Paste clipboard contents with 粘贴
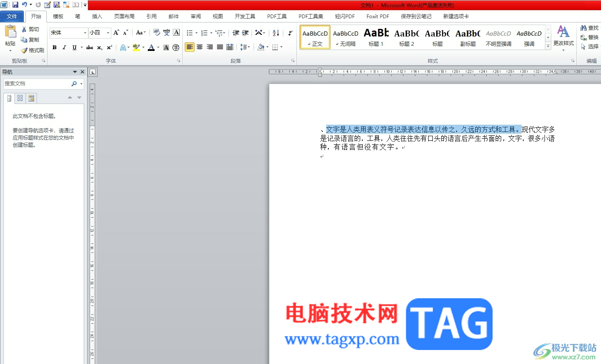Screen dimensions: 601x364 (x=10, y=39)
